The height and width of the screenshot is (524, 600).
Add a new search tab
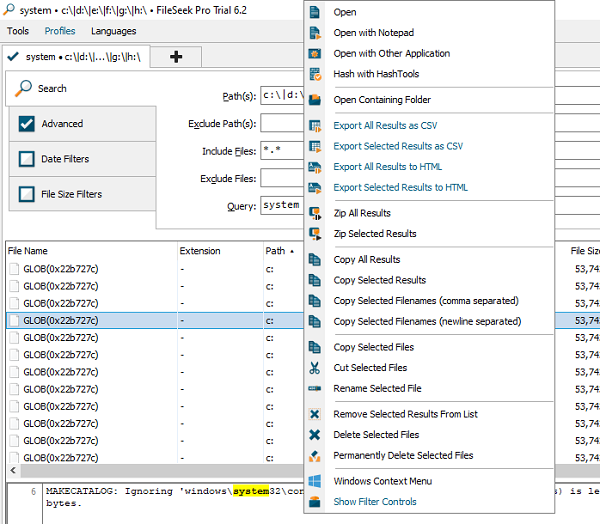176,57
